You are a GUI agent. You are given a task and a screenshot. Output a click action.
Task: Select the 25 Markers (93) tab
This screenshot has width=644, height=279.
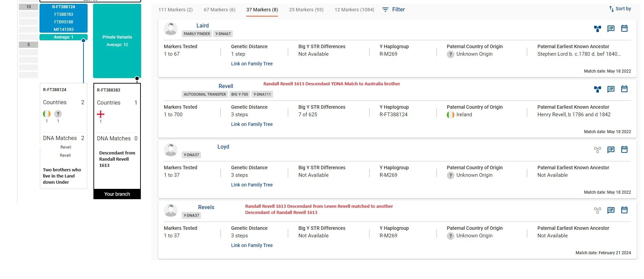pos(306,10)
